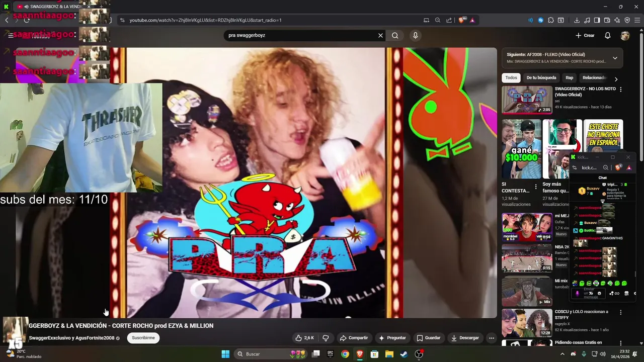Click Compartir button
This screenshot has height=362, width=644.
pos(354,338)
